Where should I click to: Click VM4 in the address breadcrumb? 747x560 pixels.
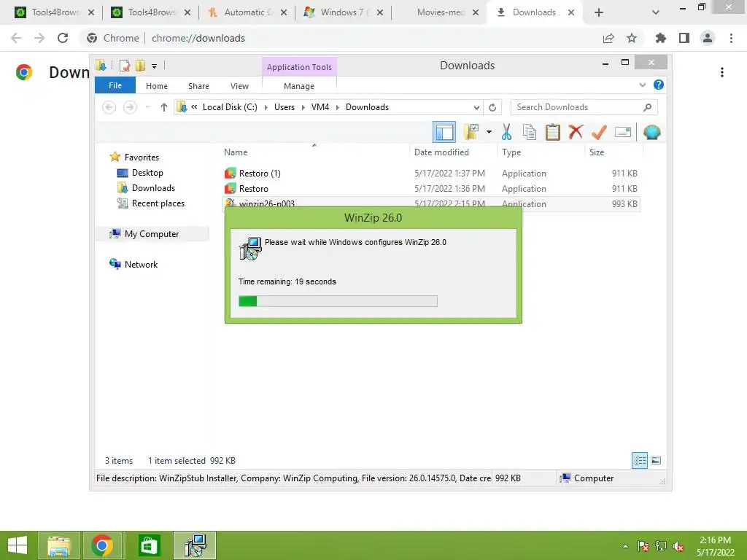(x=320, y=107)
